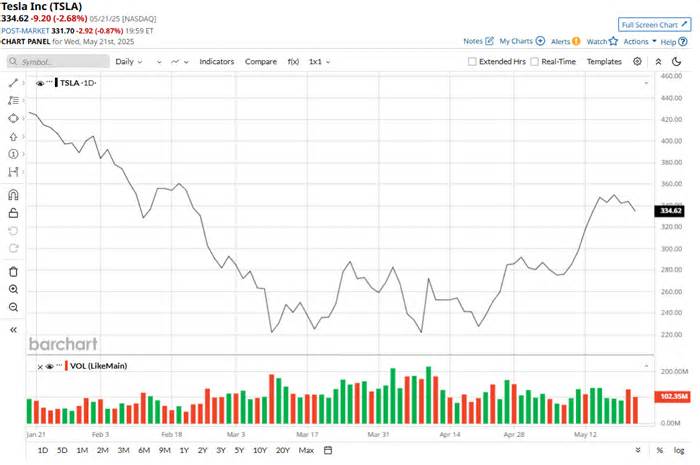Open the calendar date range picker

pyautogui.click(x=328, y=450)
